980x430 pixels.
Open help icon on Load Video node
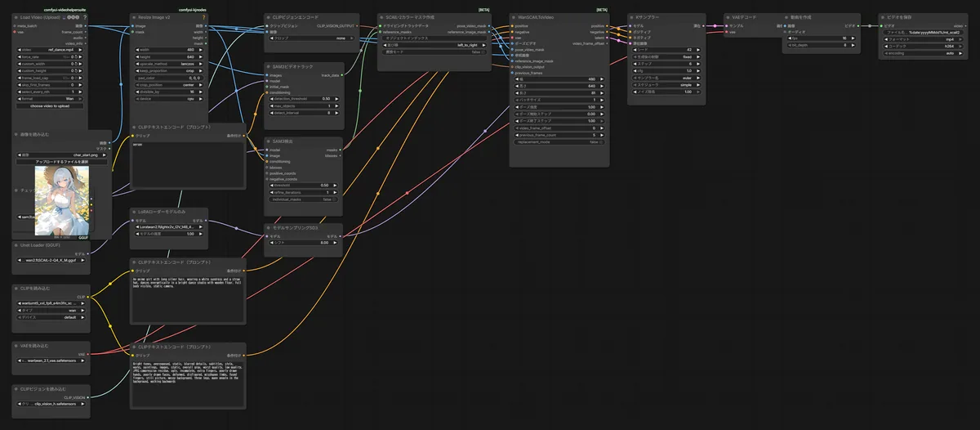85,17
